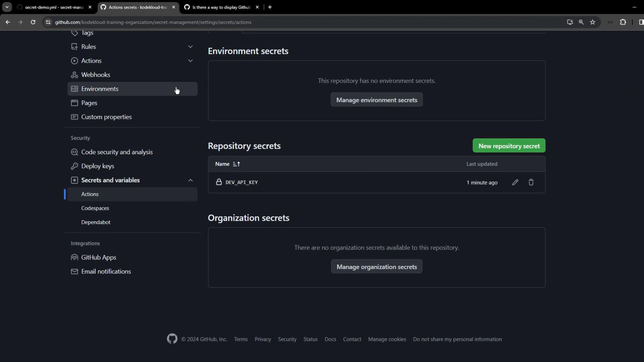Collapse the Secrets and variables section
This screenshot has height=362, width=644.
click(x=190, y=180)
